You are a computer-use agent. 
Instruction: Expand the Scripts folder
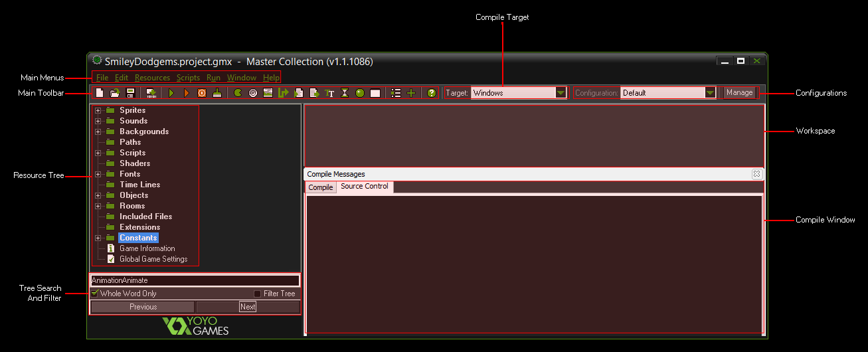click(98, 153)
